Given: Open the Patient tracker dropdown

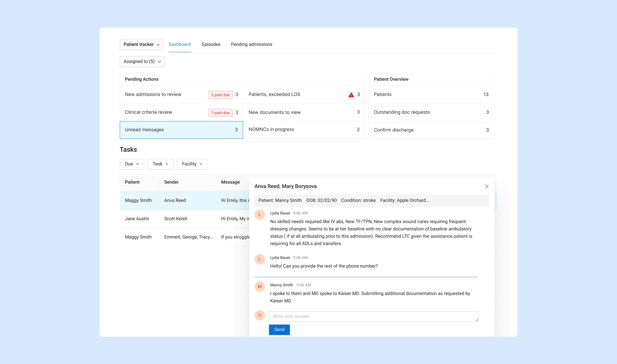Looking at the screenshot, I should (x=141, y=44).
